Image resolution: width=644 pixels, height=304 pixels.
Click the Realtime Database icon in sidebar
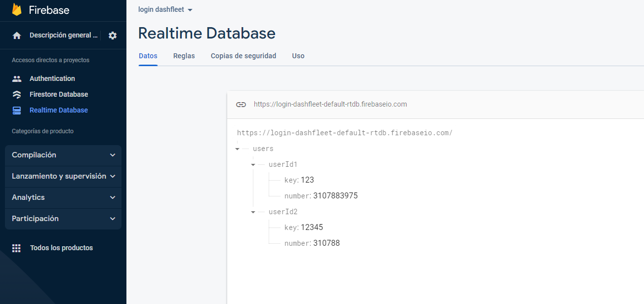tap(17, 110)
